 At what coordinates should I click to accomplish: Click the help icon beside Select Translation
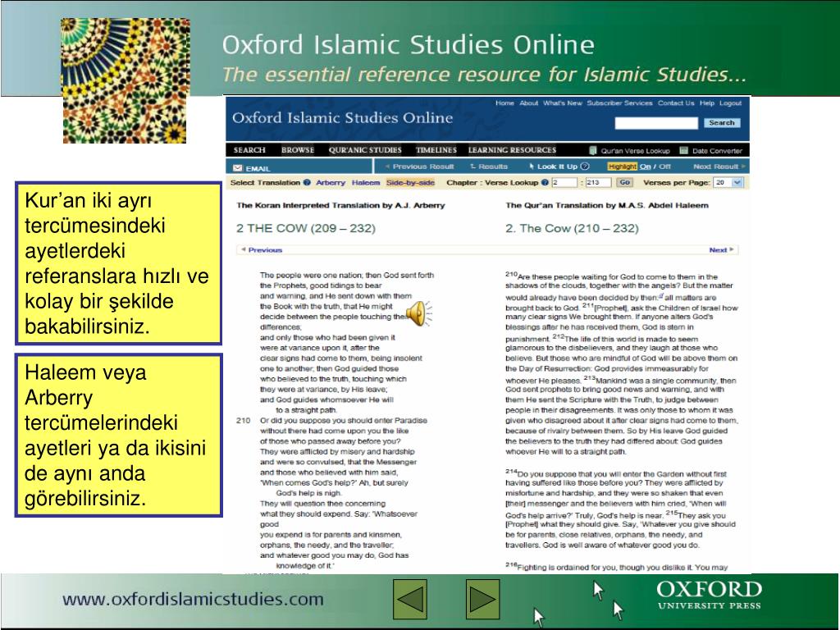point(307,183)
